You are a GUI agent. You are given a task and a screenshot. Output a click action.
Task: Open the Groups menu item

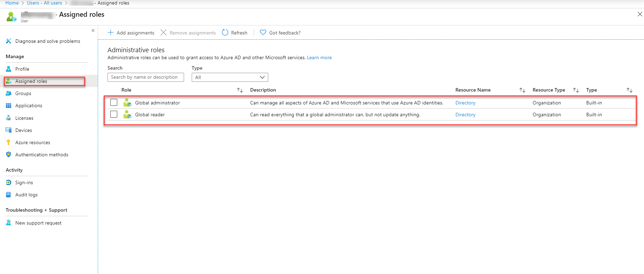(x=23, y=93)
